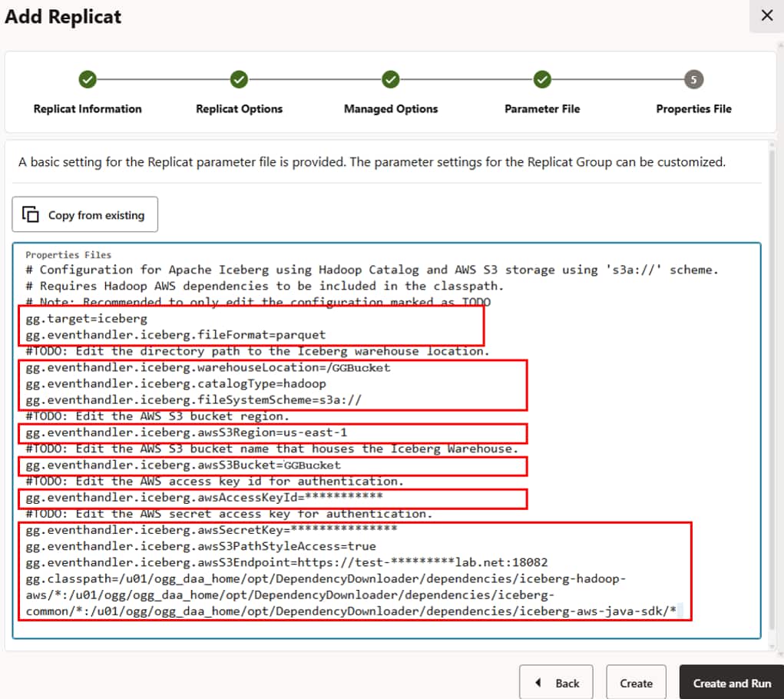784x699 pixels.
Task: Go to the Replicat Information step circle
Action: click(88, 79)
